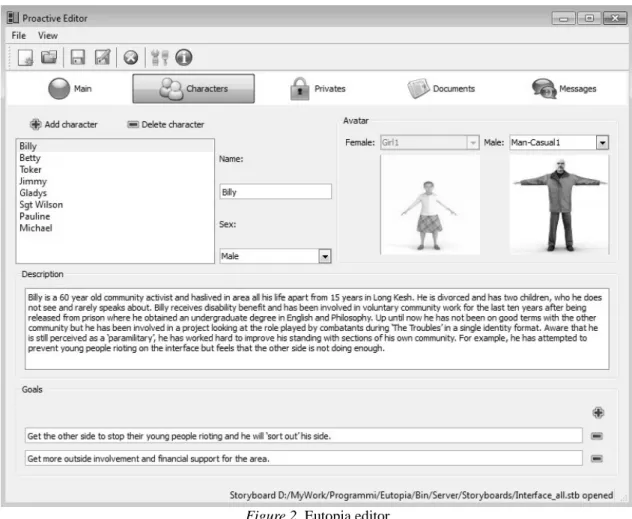The width and height of the screenshot is (632, 519).
Task: Click Delete character button
Action: pyautogui.click(x=166, y=125)
